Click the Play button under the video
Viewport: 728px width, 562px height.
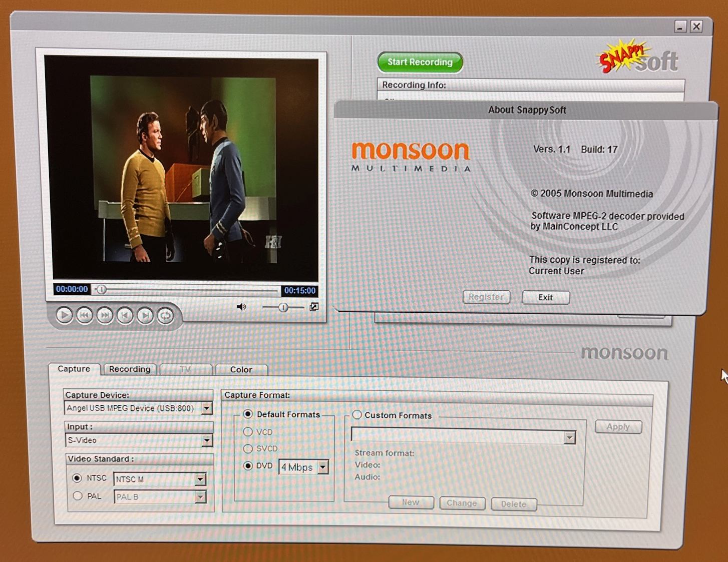(64, 315)
